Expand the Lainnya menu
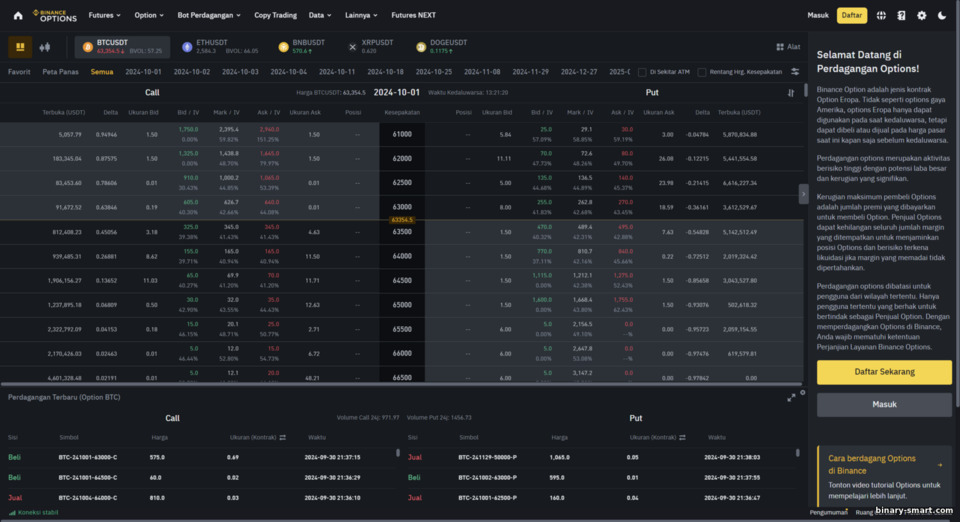Image resolution: width=960 pixels, height=522 pixels. point(361,15)
